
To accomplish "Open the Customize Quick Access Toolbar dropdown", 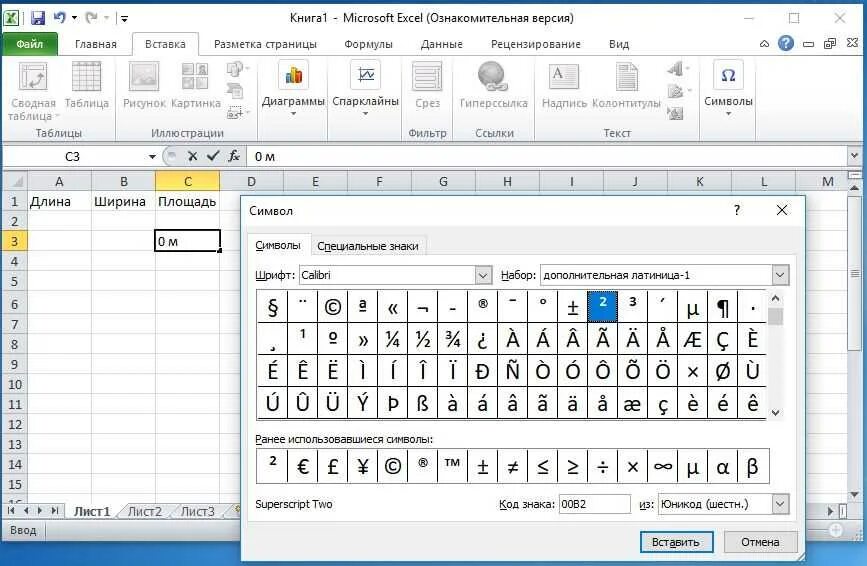I will pyautogui.click(x=124, y=19).
